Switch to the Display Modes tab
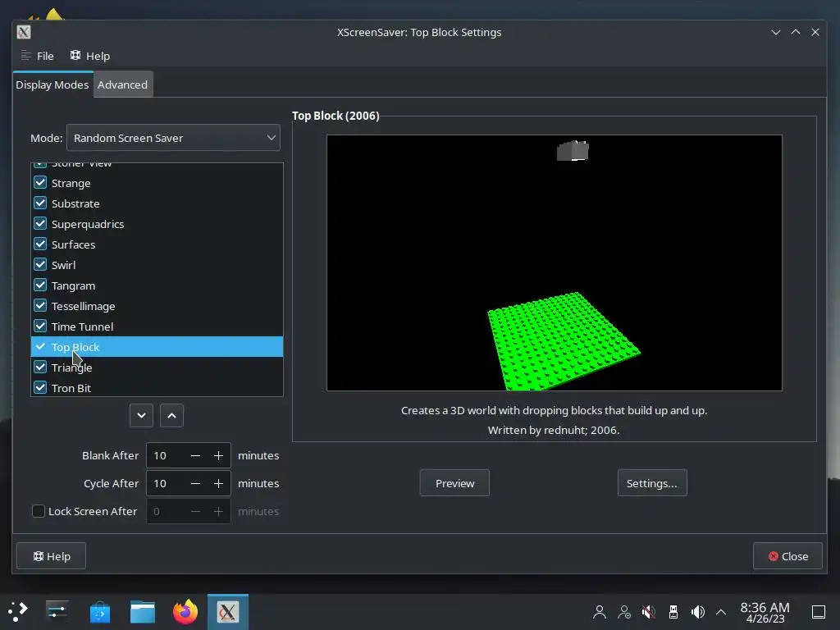 (52, 84)
